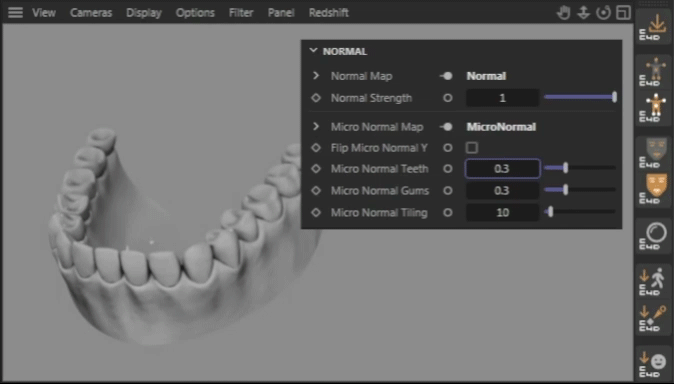
Task: Enable the Flip Micro Normal Y checkbox
Action: [x=472, y=148]
